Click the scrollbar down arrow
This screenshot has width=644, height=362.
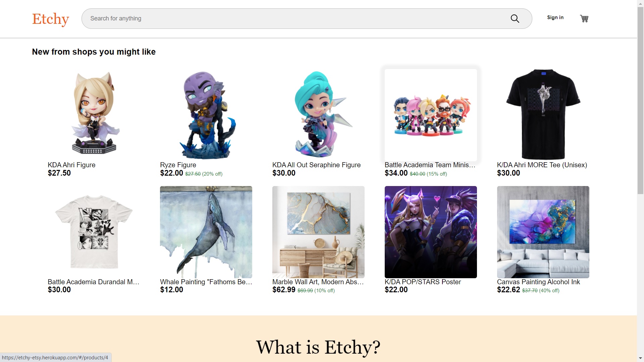click(640, 359)
